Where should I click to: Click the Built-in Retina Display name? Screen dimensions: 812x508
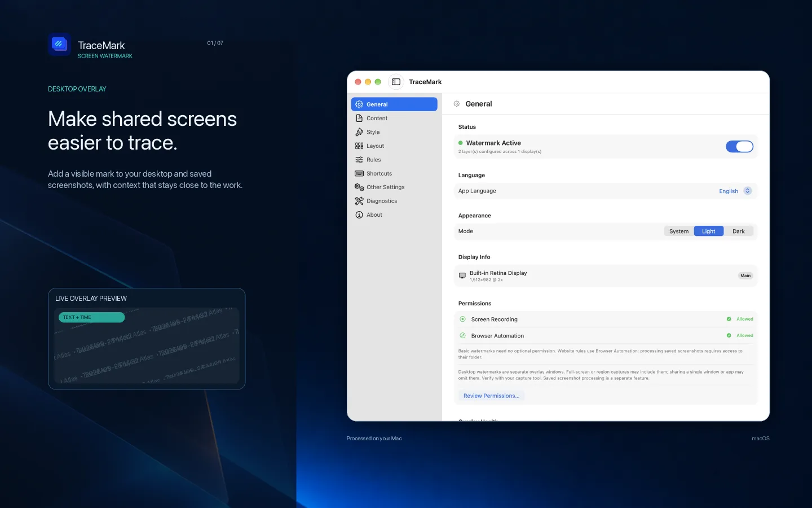[x=498, y=273]
